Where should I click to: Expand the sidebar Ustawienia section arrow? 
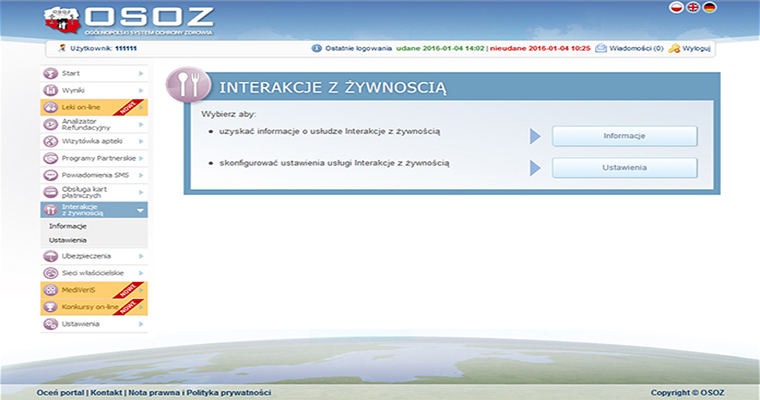coord(141,325)
